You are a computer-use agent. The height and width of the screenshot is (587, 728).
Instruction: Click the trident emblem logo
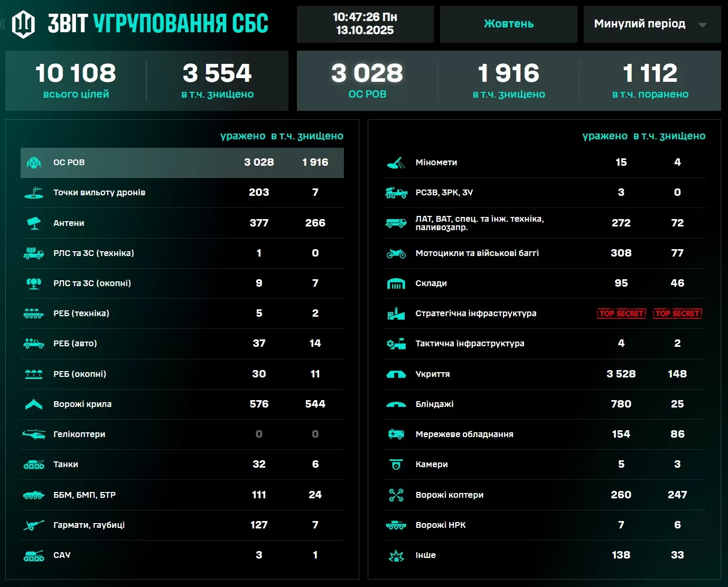point(23,24)
